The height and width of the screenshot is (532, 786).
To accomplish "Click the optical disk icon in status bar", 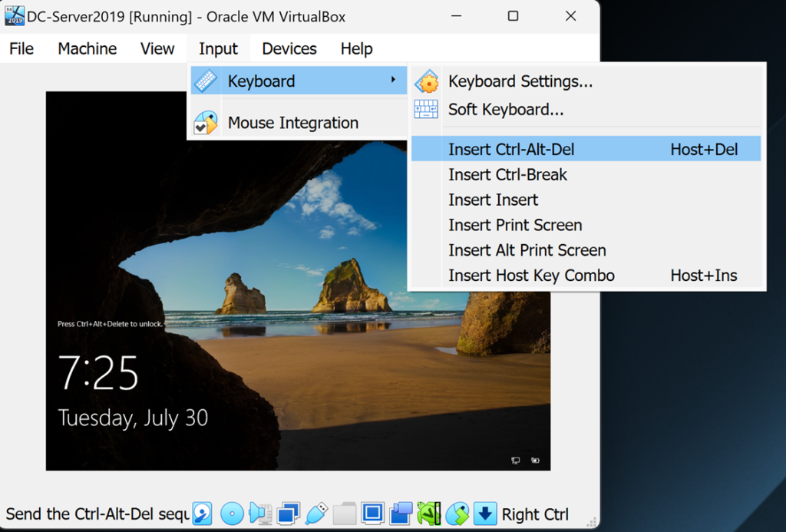I will [232, 513].
